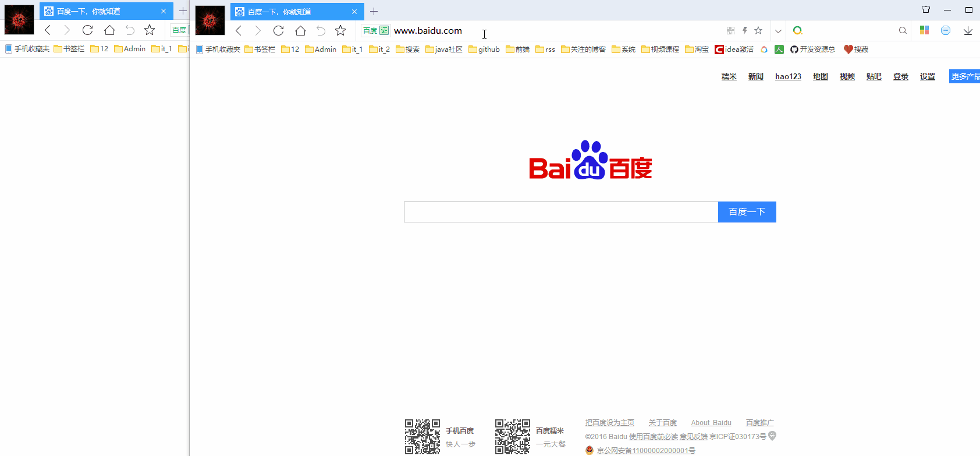This screenshot has width=980, height=456.
Task: Open the github bookmark folder
Action: 484,50
